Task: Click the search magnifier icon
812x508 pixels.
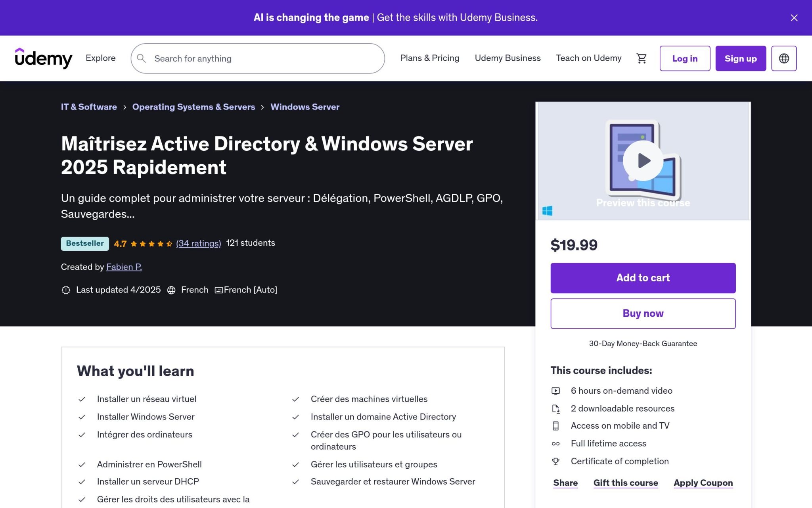Action: 142,58
